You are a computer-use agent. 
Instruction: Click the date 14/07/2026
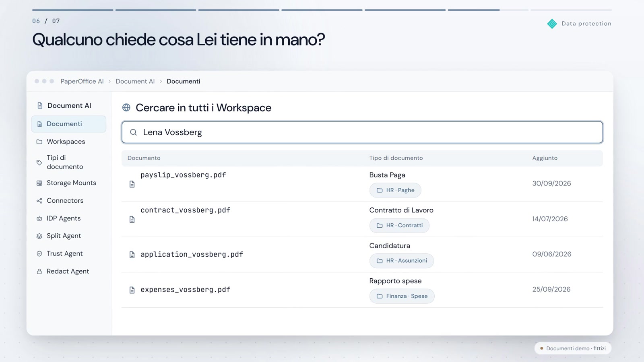pos(550,219)
